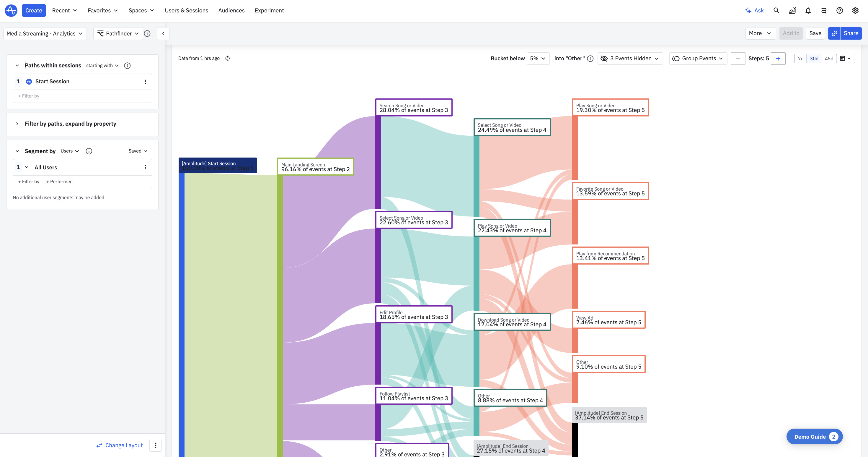Open the Spaces menu
Image resolution: width=868 pixels, height=457 pixels.
coord(141,10)
